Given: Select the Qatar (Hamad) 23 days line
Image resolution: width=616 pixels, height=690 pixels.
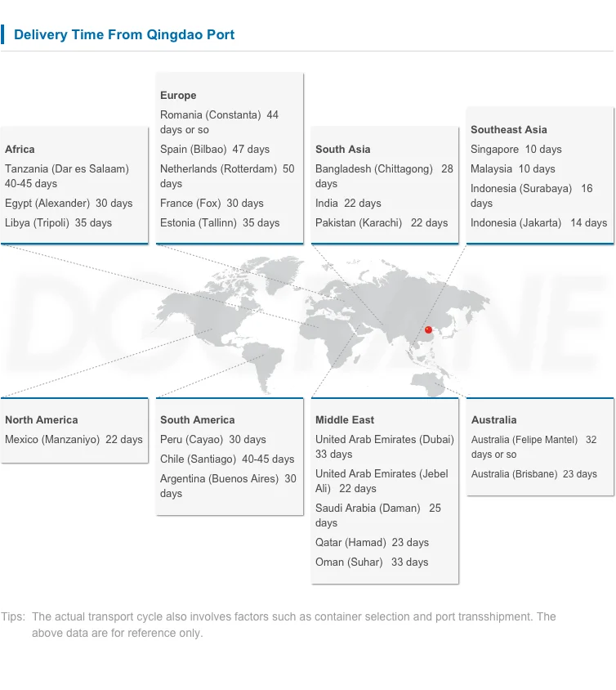Looking at the screenshot, I should 372,543.
